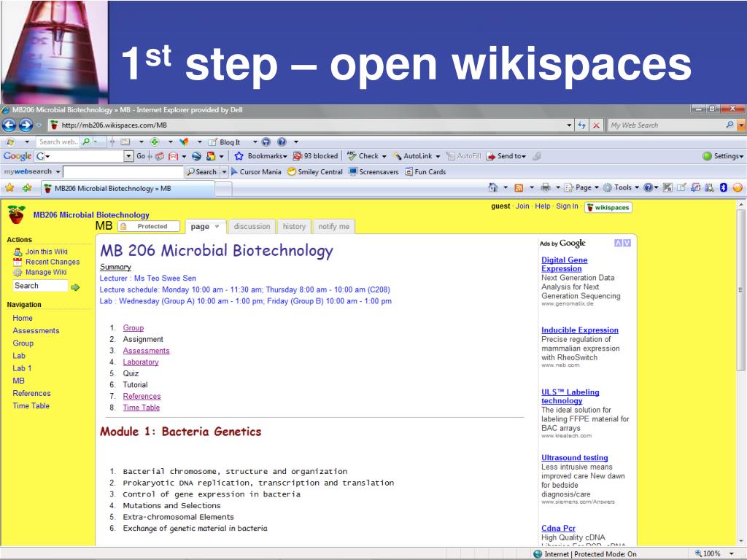Click the wikispaces logo badge
Viewport: 747px width, 560px height.
(x=608, y=208)
